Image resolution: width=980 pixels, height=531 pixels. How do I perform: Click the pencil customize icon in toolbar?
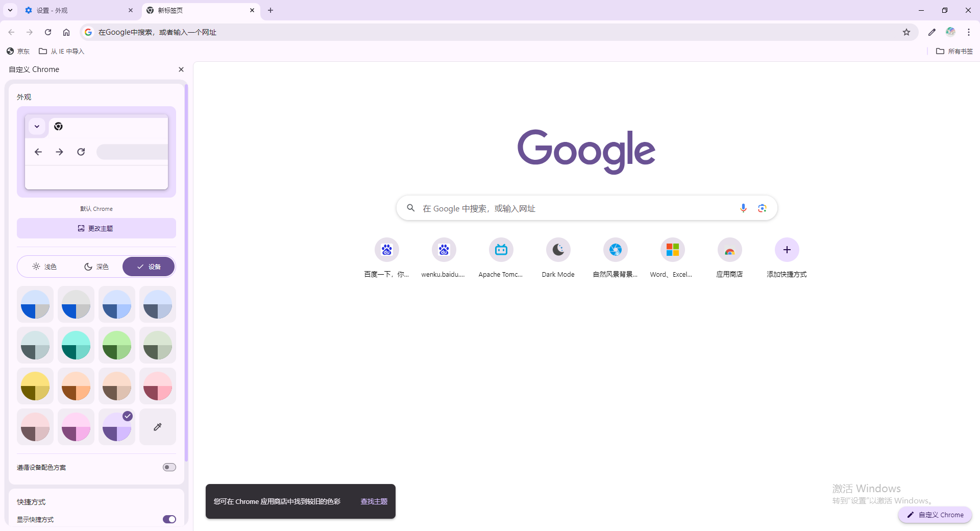[932, 32]
